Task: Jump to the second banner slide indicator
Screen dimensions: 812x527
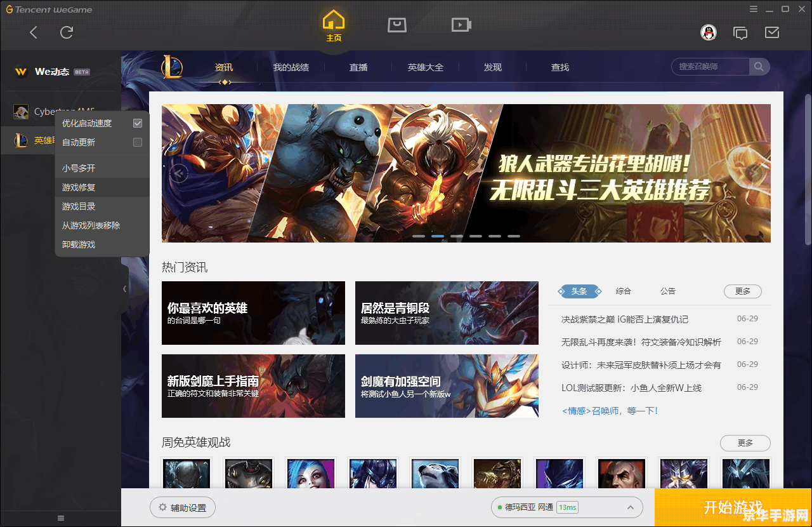Action: 438,236
